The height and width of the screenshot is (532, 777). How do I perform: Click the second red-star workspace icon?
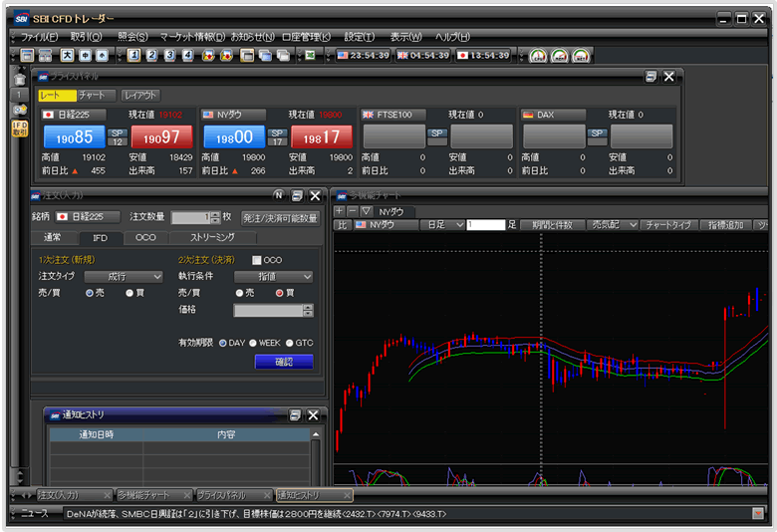pos(226,55)
